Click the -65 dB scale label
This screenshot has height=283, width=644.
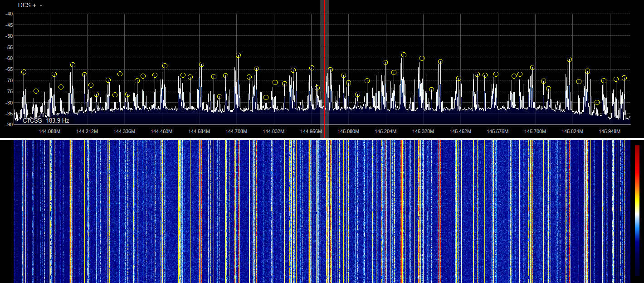pos(9,69)
